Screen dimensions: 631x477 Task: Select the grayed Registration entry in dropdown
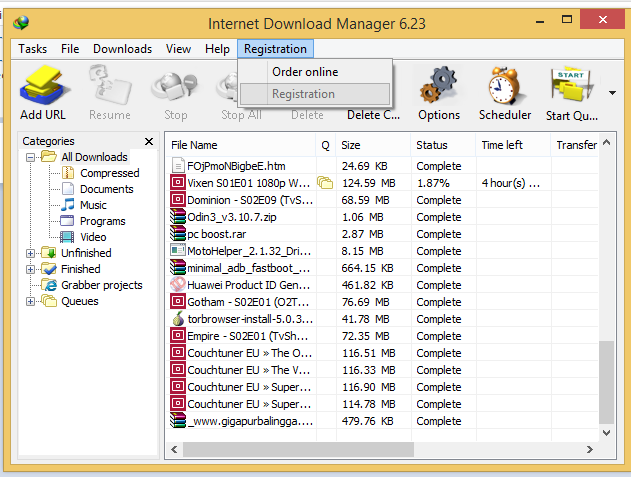[315, 94]
